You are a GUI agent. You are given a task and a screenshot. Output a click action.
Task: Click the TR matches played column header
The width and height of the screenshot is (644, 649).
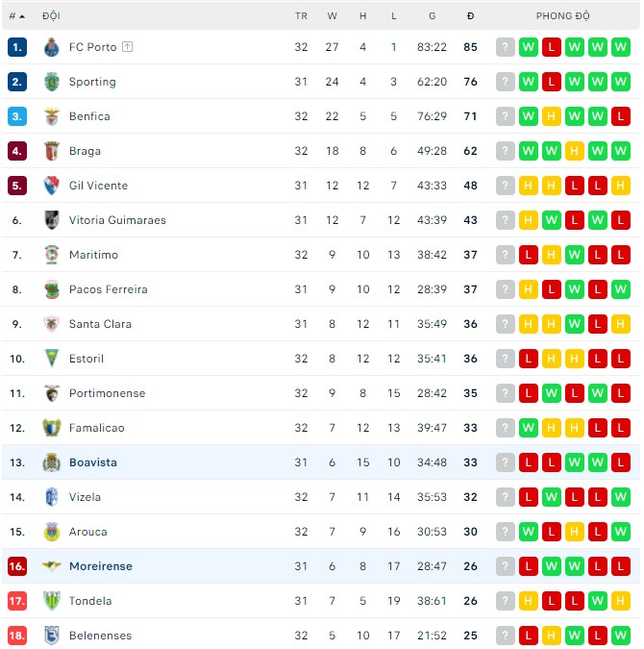(301, 16)
